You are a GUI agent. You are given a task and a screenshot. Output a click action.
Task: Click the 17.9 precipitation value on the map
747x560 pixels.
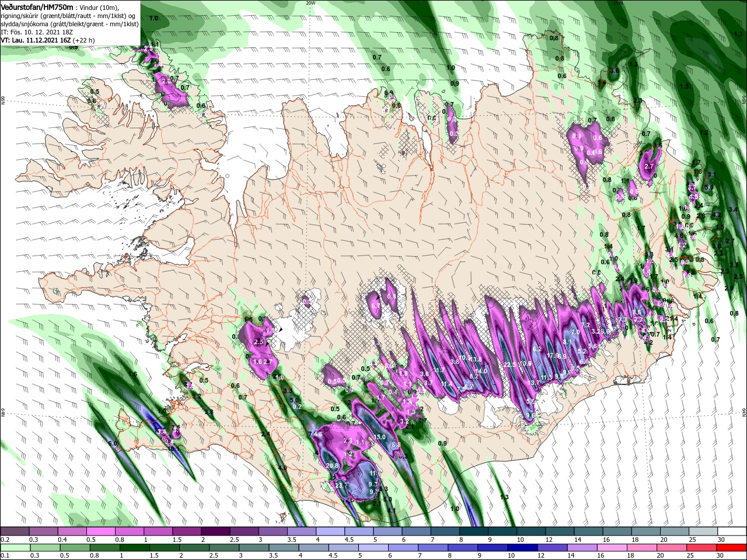click(553, 355)
